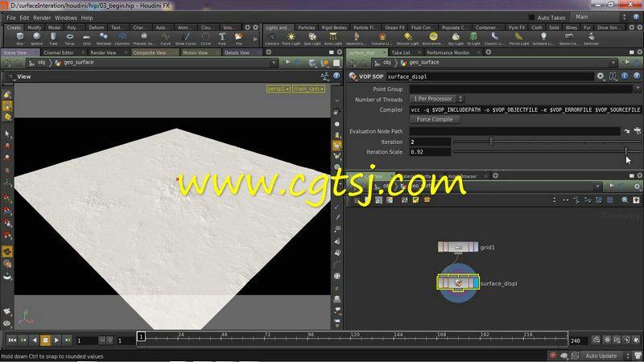644x362 pixels.
Task: Open the Pyro FX shelf tab
Action: [x=517, y=27]
